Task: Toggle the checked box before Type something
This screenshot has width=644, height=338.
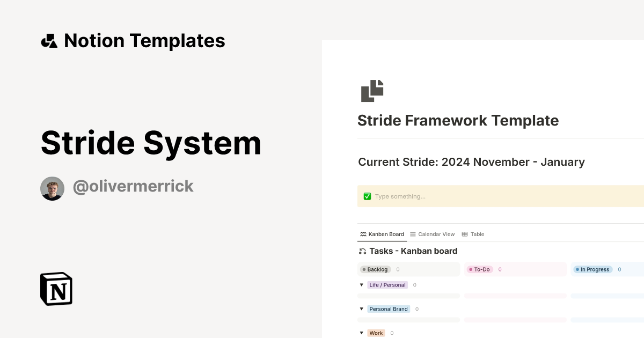Action: pyautogui.click(x=367, y=196)
